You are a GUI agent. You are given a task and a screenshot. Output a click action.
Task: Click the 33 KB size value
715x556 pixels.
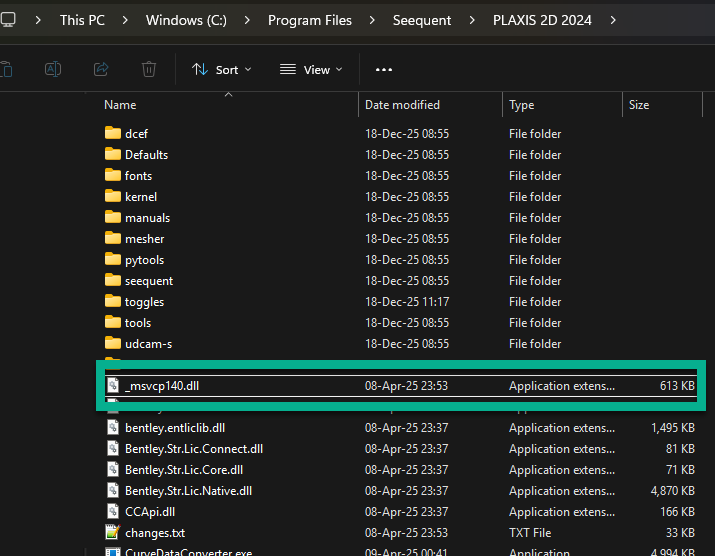(680, 533)
